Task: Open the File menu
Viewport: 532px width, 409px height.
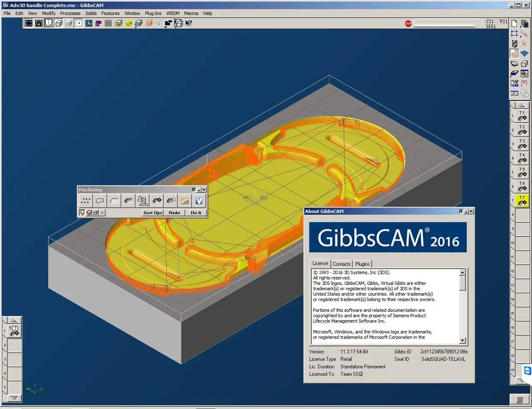Action: (x=7, y=13)
